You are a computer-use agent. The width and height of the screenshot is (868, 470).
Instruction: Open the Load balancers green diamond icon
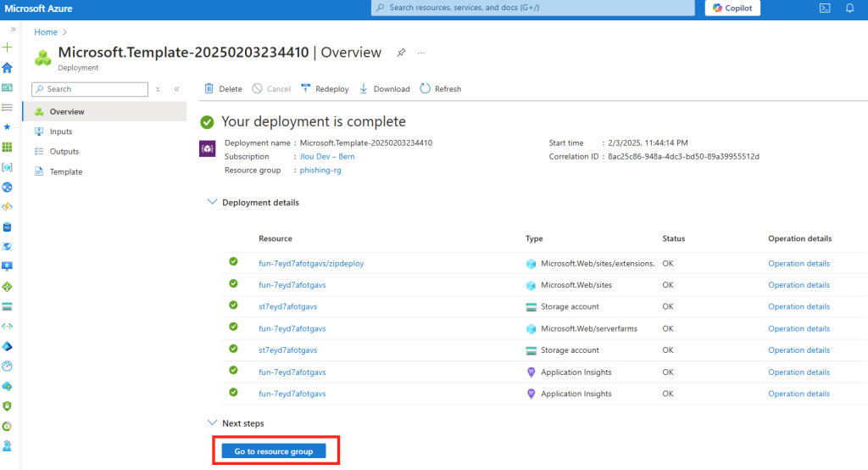pos(7,287)
